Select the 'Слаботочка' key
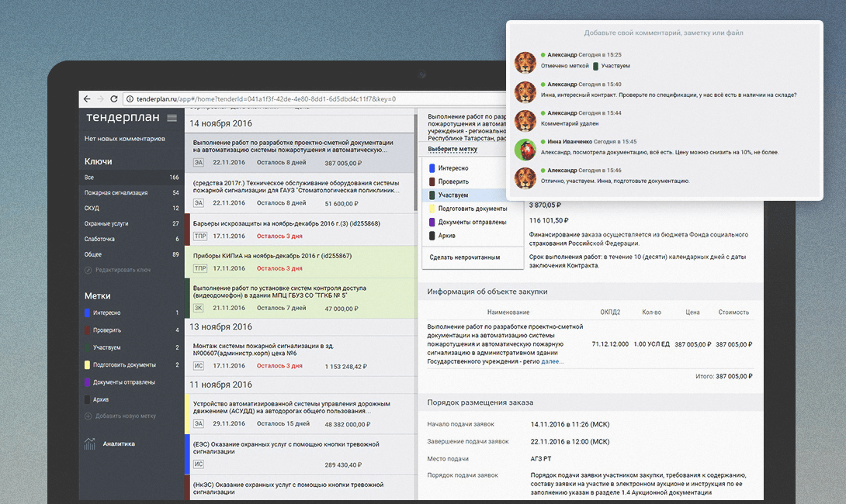846x504 pixels. [x=132, y=239]
